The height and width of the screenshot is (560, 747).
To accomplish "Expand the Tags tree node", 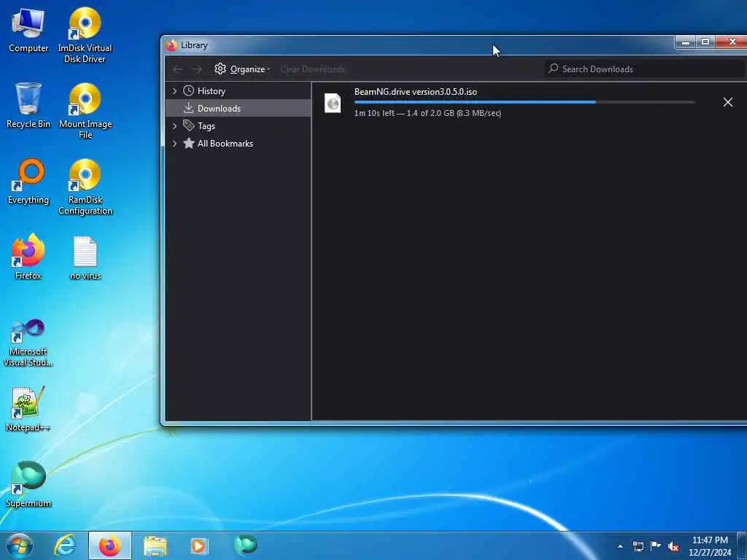I will coord(174,126).
